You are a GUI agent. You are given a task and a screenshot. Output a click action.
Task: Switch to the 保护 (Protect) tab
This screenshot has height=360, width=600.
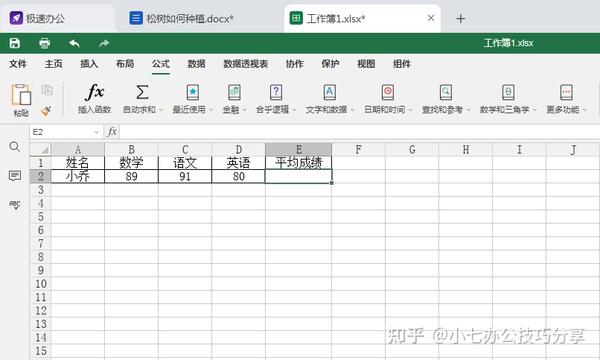[330, 64]
